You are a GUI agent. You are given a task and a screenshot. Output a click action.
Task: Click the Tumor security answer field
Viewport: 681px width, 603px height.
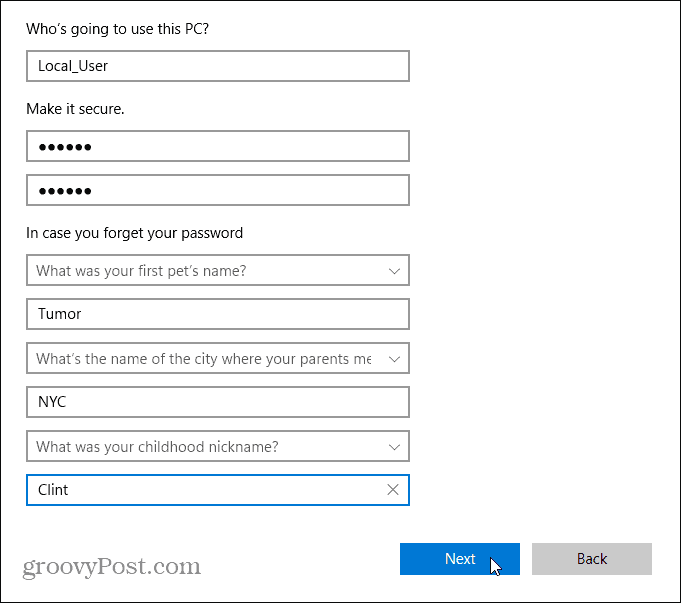tap(217, 314)
